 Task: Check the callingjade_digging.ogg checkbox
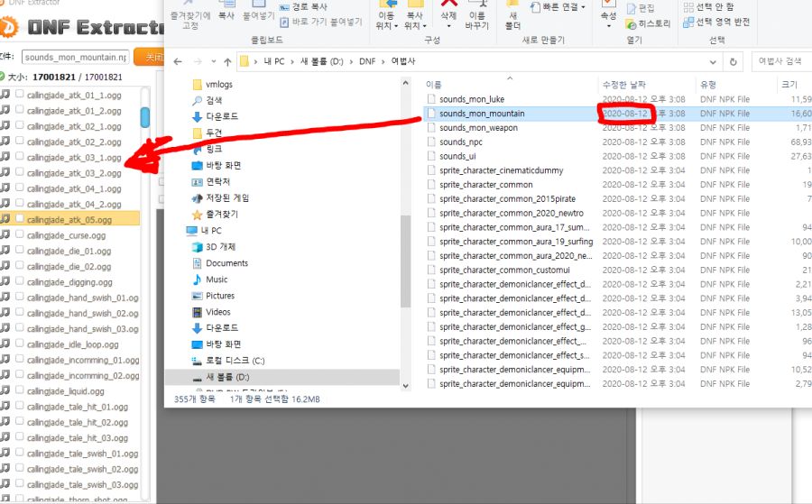[20, 281]
